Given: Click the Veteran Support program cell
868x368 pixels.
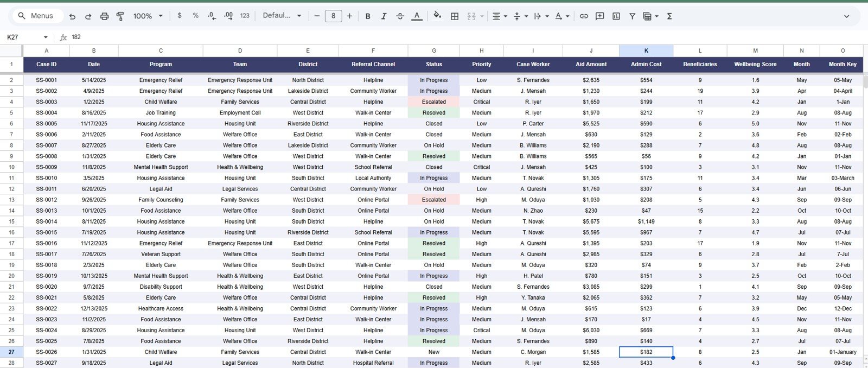Looking at the screenshot, I should (x=161, y=254).
